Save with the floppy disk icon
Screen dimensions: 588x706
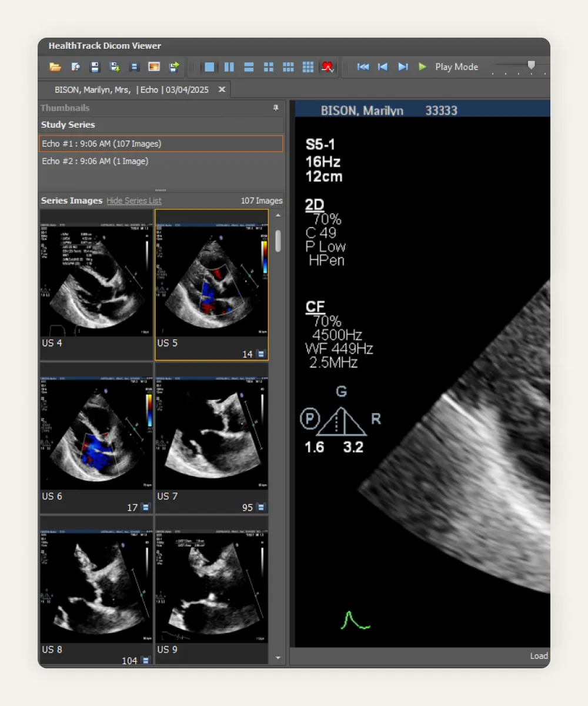click(x=95, y=67)
